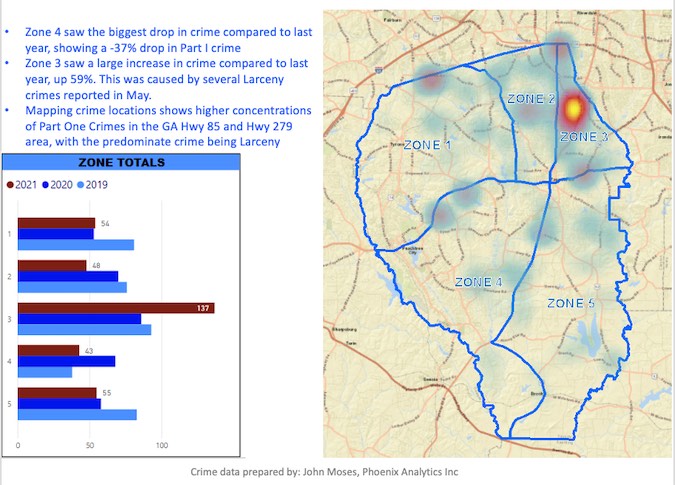Screen dimensions: 675x485
Task: Click the 2021 bar labeled 55
Action: point(57,393)
